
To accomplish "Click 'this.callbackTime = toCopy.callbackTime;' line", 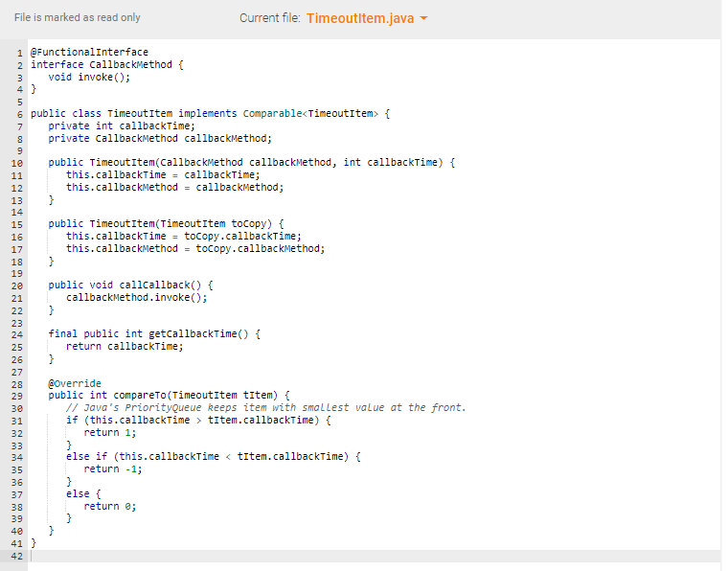I will (183, 237).
